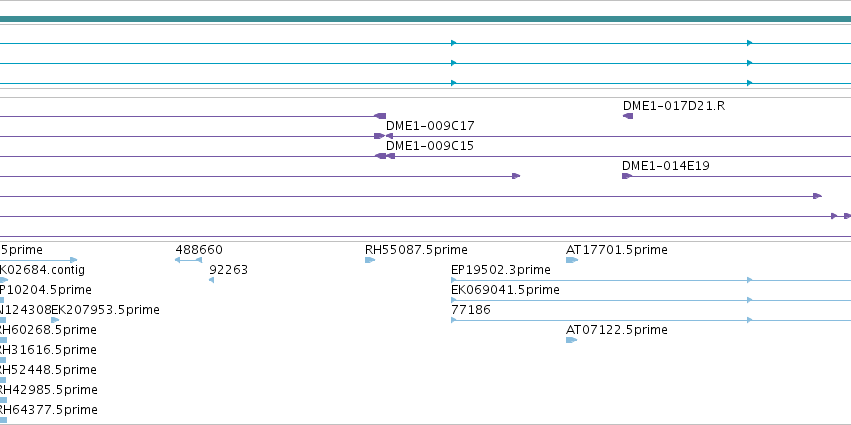Click the teal bar at the top

click(426, 19)
